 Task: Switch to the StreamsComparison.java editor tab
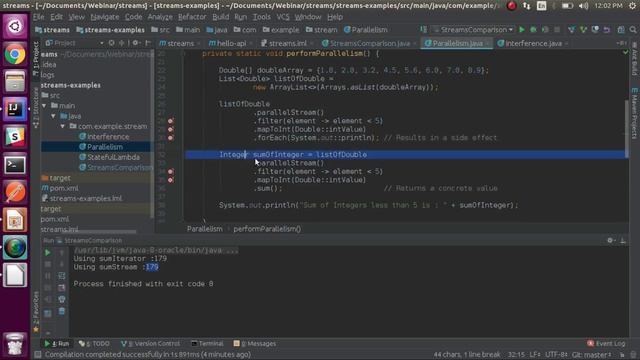point(369,43)
